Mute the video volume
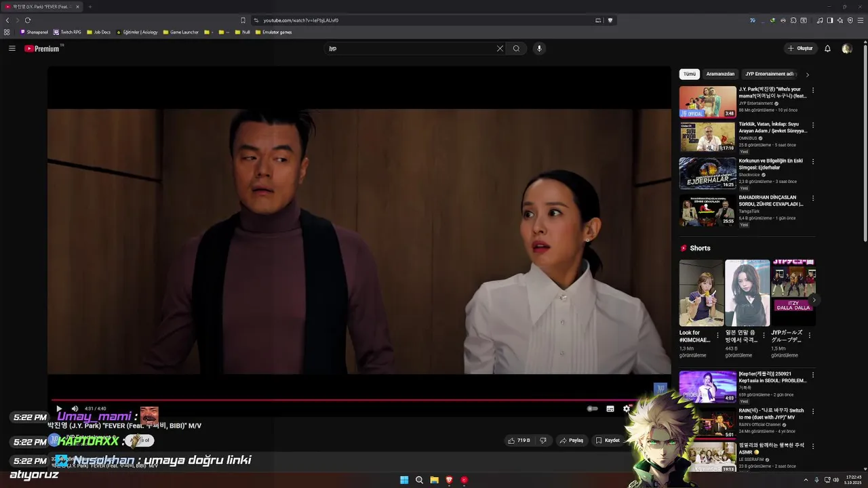The height and width of the screenshot is (488, 868). [75, 409]
